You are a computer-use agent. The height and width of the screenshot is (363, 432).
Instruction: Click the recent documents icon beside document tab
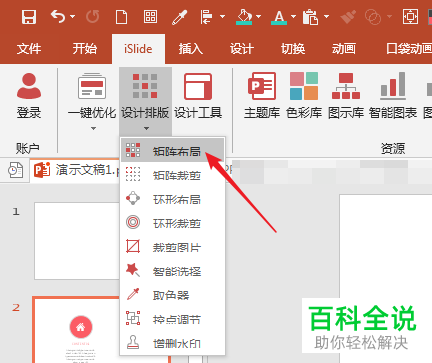(x=15, y=170)
